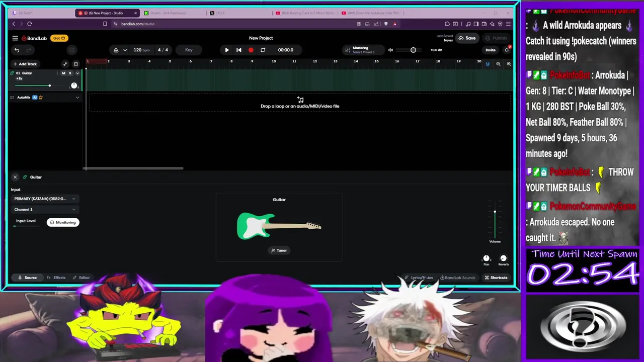Viewport: 644px width, 362px height.
Task: Zoom in the timeline
Action: tap(509, 64)
